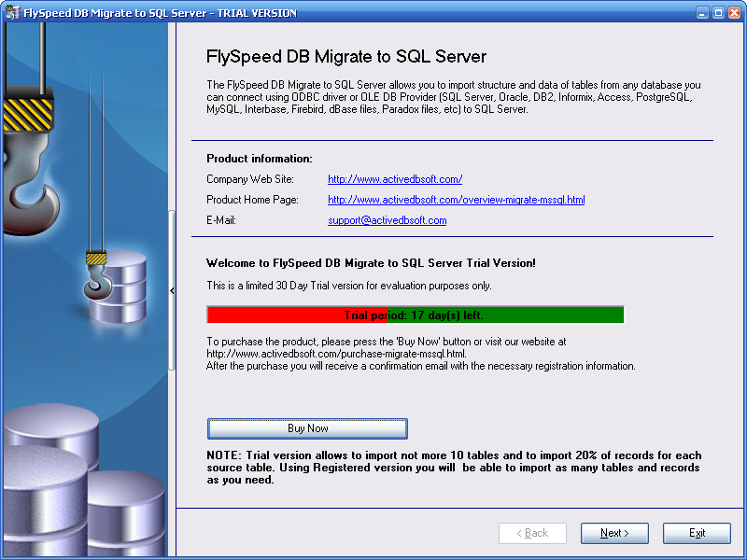Click the support@activedbsoft.com email link

click(387, 220)
